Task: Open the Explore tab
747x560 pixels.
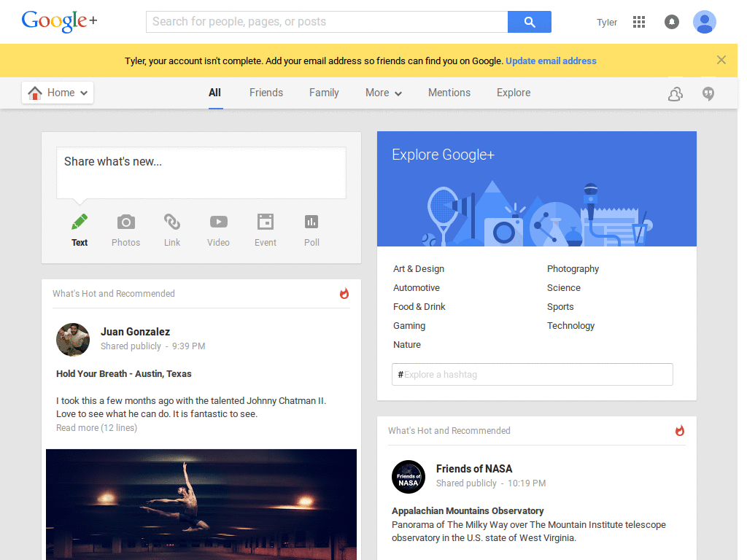Action: [x=514, y=93]
